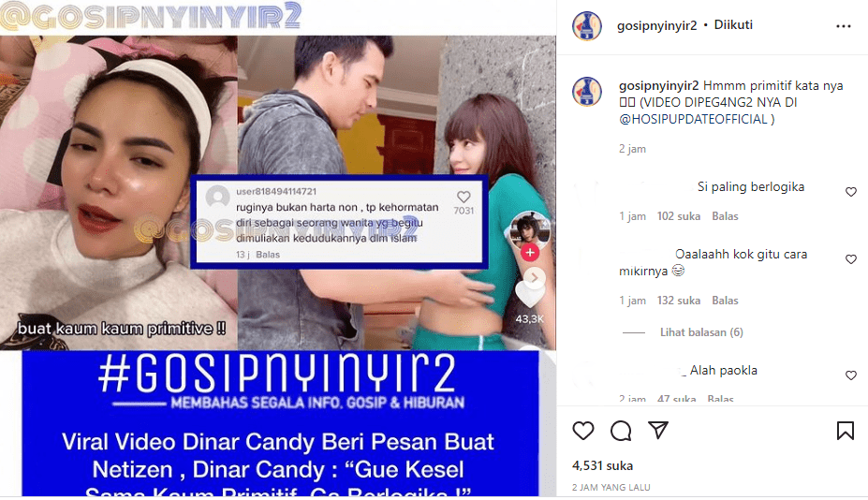This screenshot has width=868, height=500.
Task: Reply to the 'Oaalaahh' comment via Balas
Action: click(x=725, y=301)
